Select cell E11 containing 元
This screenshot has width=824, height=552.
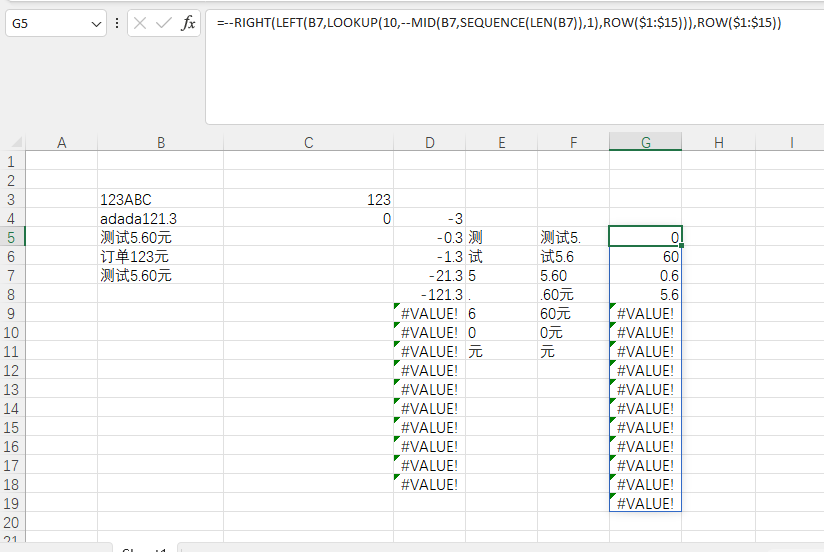[x=501, y=351]
